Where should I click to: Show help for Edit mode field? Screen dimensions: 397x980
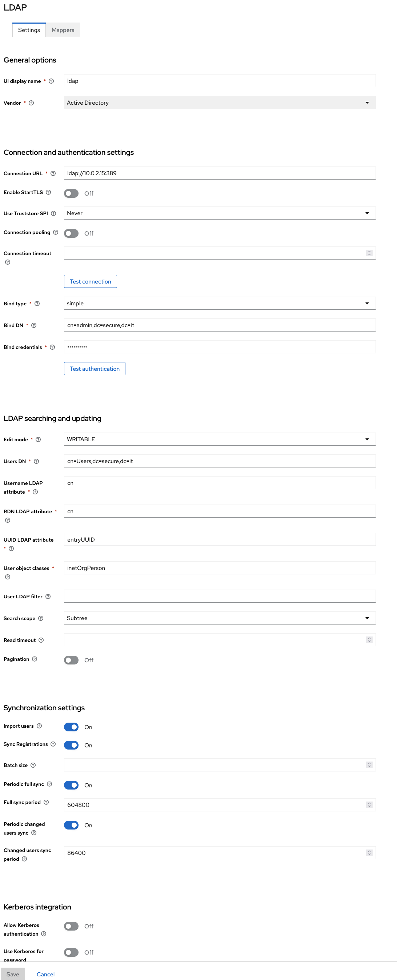point(38,439)
